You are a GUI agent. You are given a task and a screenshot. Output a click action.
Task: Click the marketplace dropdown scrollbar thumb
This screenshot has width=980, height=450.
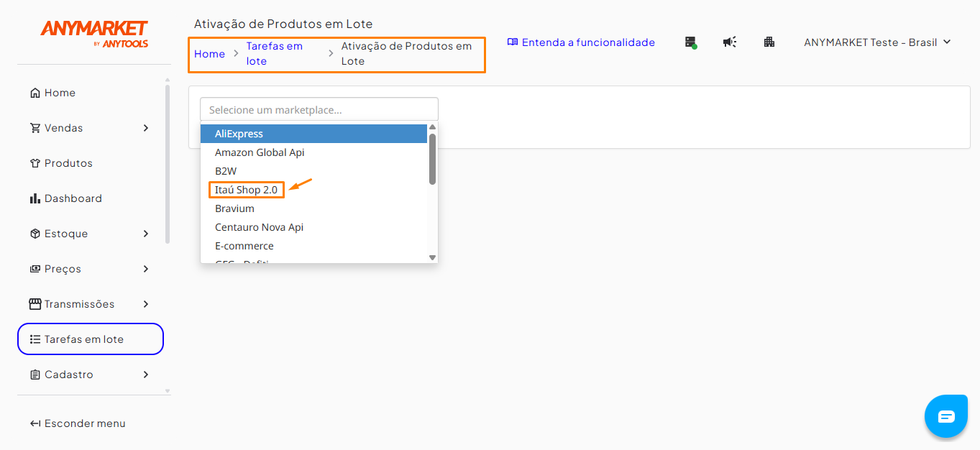[x=433, y=159]
